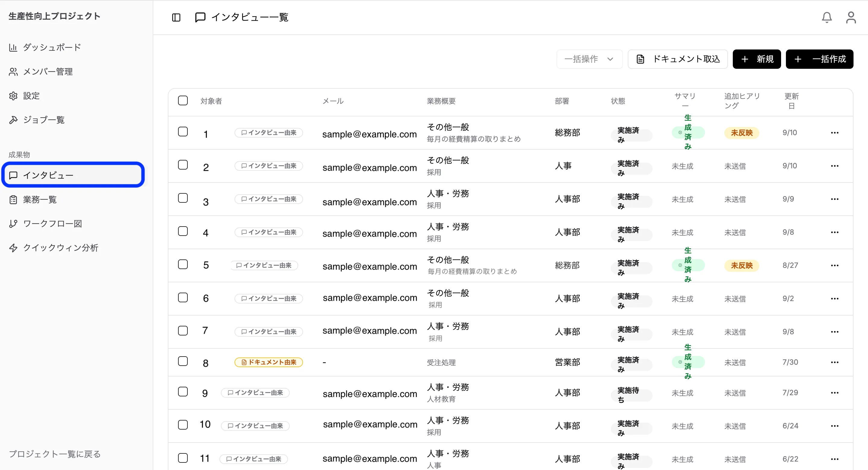The height and width of the screenshot is (470, 868).
Task: Open the notifications bell
Action: (x=827, y=17)
